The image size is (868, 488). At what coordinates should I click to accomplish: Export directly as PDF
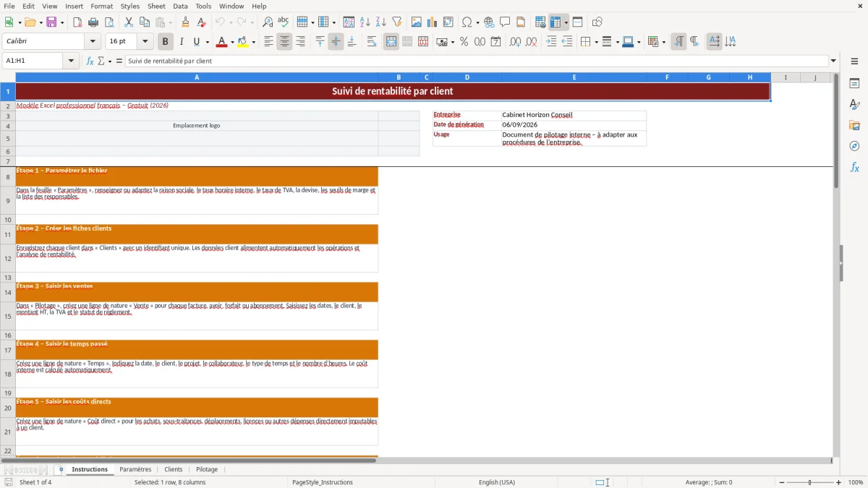77,22
